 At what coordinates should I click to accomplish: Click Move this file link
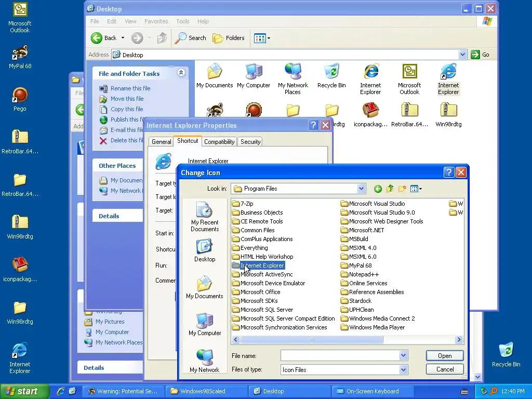click(x=127, y=99)
